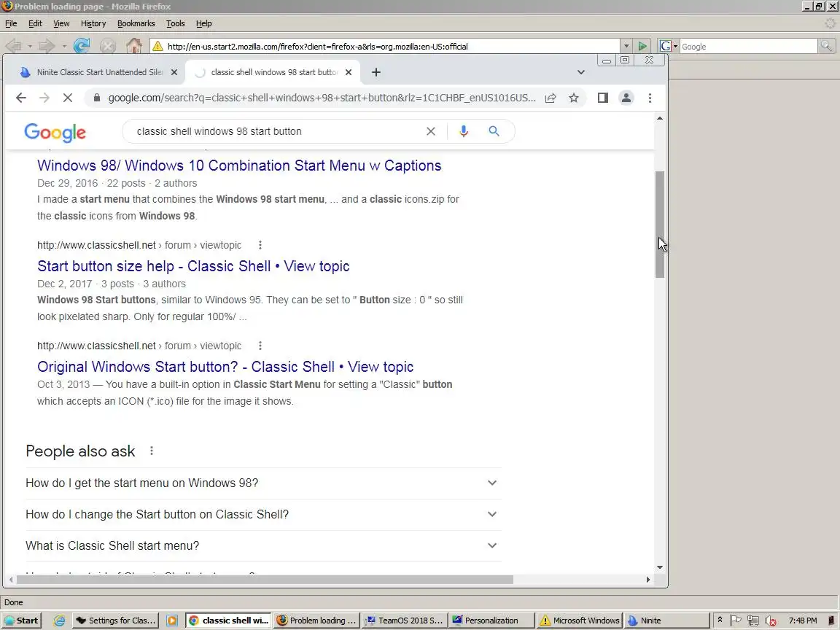Open Chrome three-dot menu
Screen dimensions: 840x630
click(x=650, y=98)
